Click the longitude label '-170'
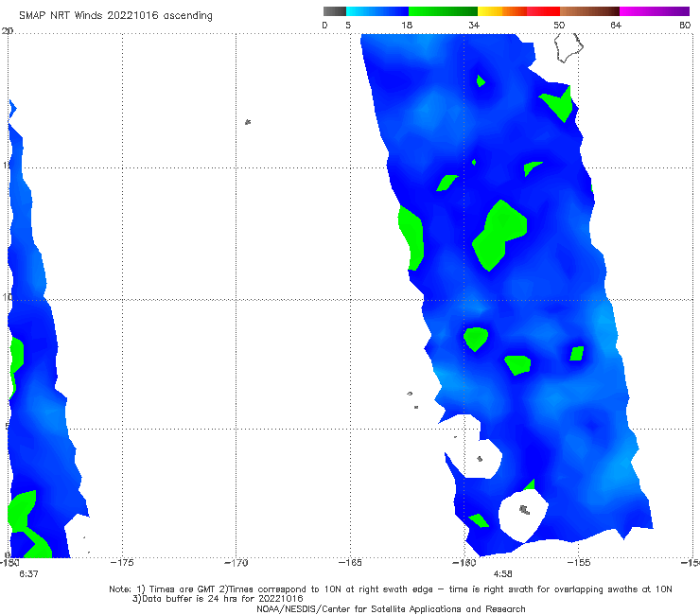This screenshot has height=615, width=700. coord(236,563)
